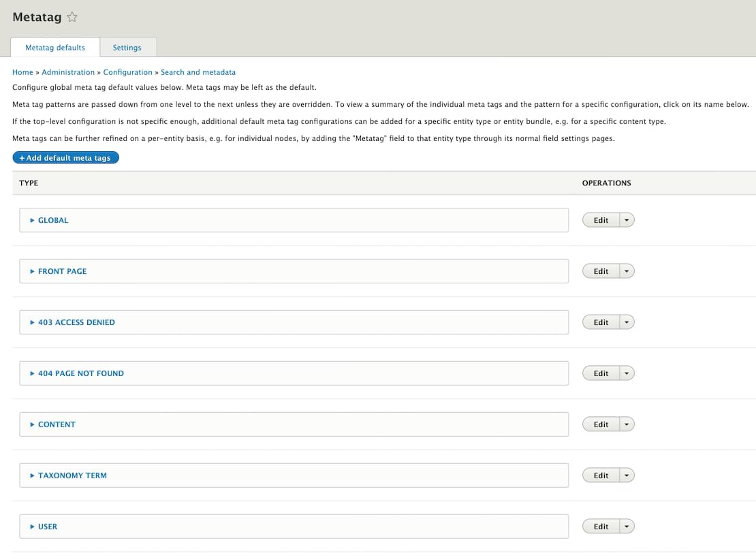Open the Configuration breadcrumb link
Viewport: 756px width, 560px height.
(x=127, y=72)
